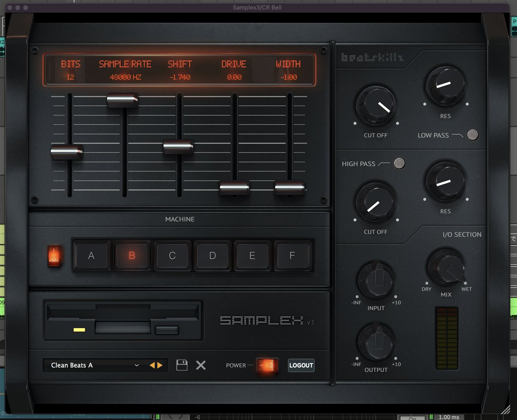517x420 pixels.
Task: Click the SAMPLEX v3 logo
Action: click(267, 321)
